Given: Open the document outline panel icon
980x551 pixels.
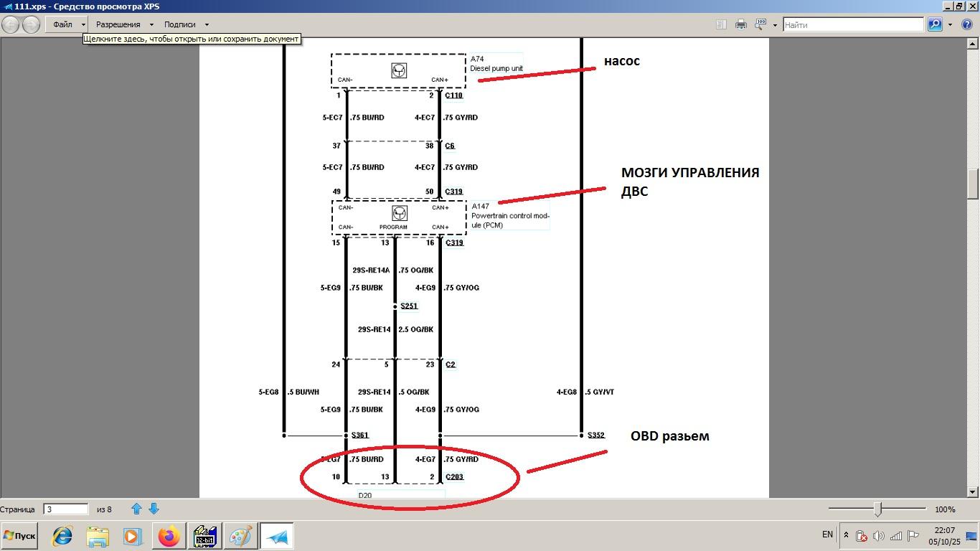Looking at the screenshot, I should pos(722,24).
